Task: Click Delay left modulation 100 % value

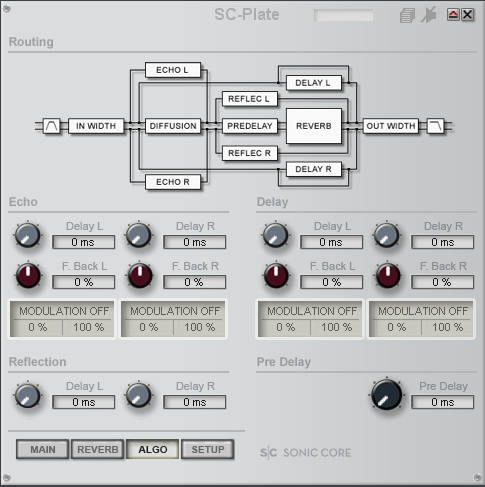Action: point(336,327)
